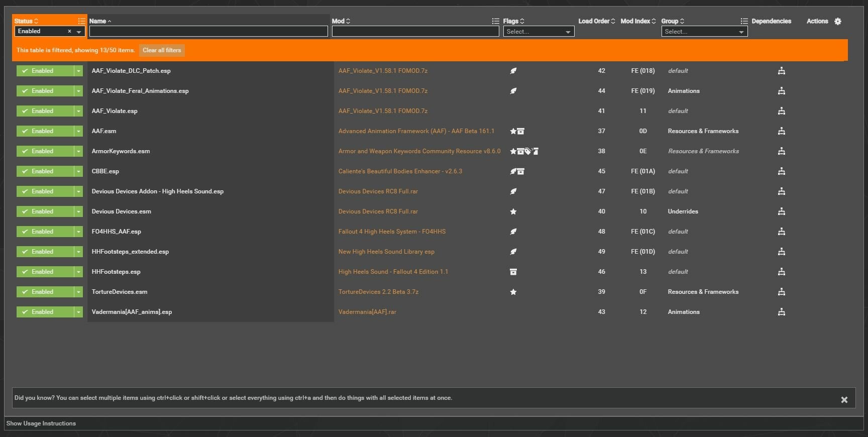
Task: Toggle Enabled status of AAF.esm
Action: click(x=45, y=131)
